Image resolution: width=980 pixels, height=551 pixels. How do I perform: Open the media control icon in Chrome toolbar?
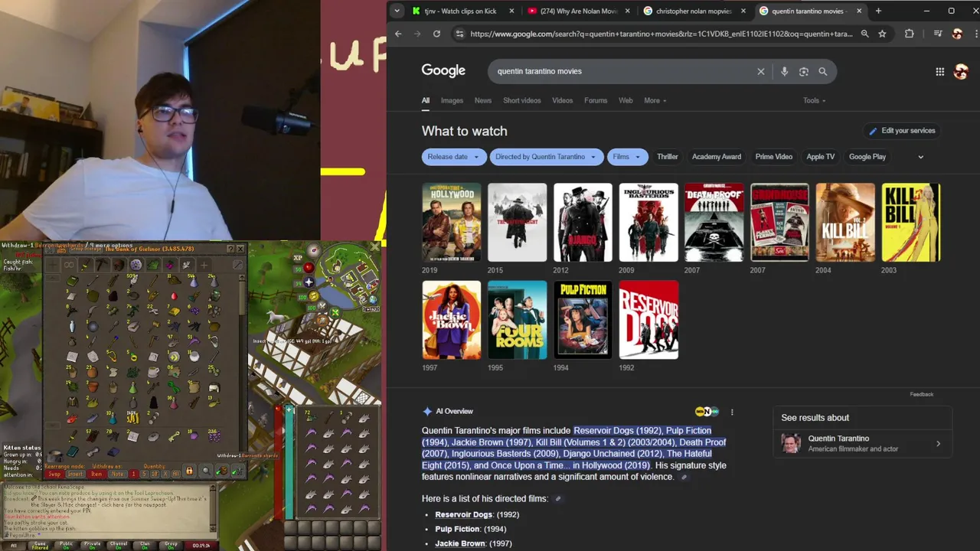(x=938, y=34)
